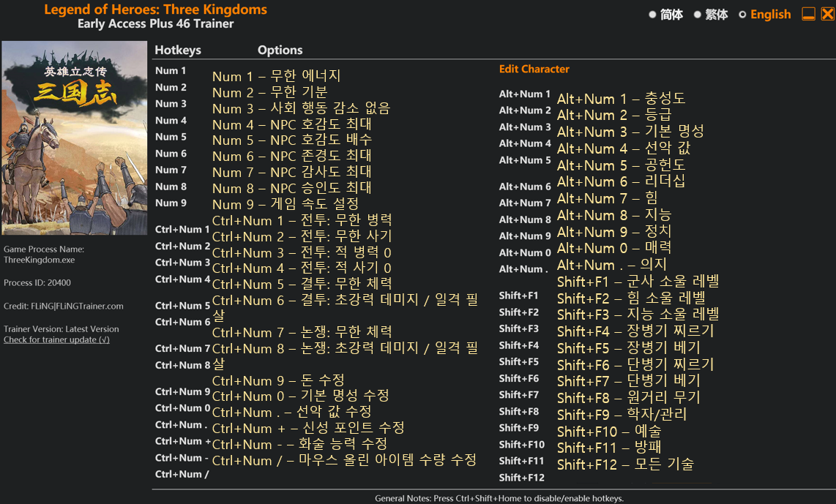Click option Num 5 – NPC 호감도 배수
The height and width of the screenshot is (504, 836).
click(291, 140)
